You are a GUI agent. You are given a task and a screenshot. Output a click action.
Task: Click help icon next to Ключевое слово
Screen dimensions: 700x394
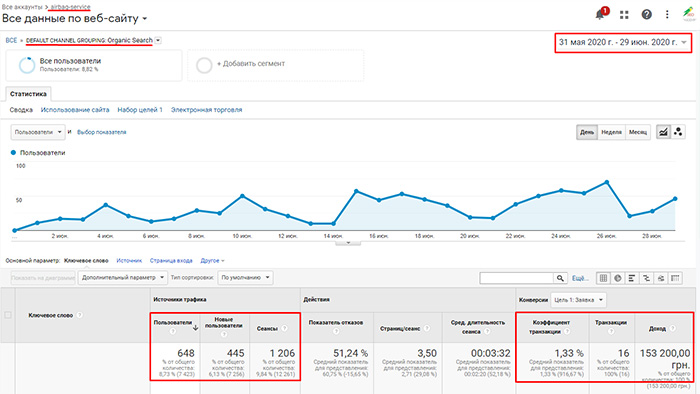[x=79, y=315]
